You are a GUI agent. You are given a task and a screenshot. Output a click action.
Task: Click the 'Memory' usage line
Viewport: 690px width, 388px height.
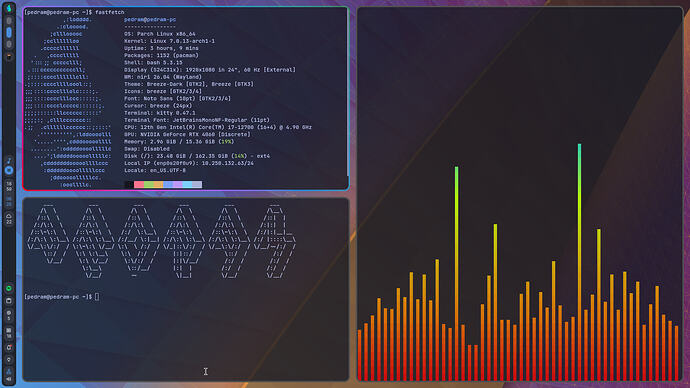(x=179, y=142)
